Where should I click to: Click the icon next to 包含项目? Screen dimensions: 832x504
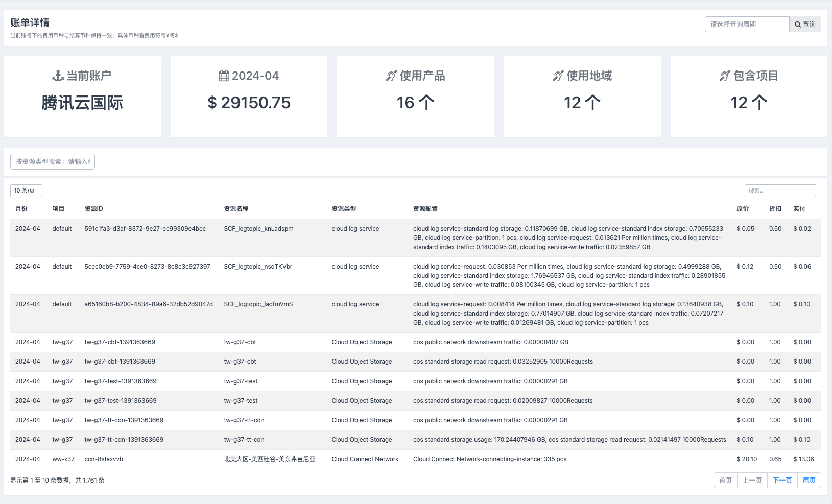click(x=725, y=76)
